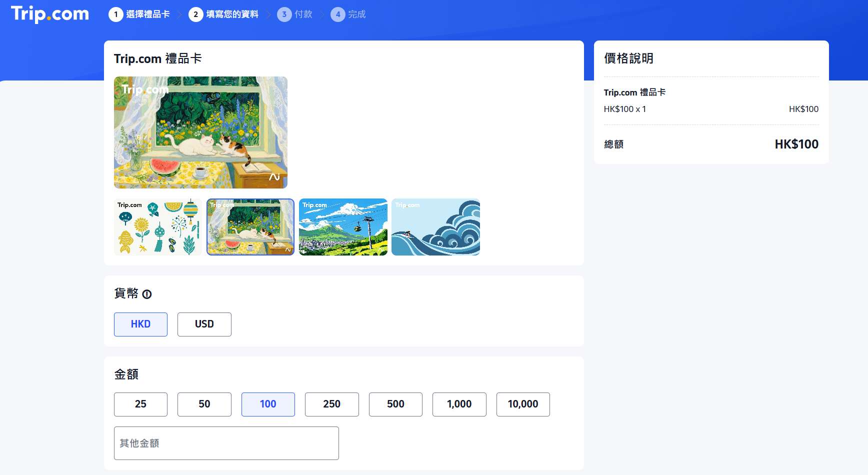Click the 其他金額 custom amount field
Viewport: 868px width, 475px height.
[x=226, y=443]
